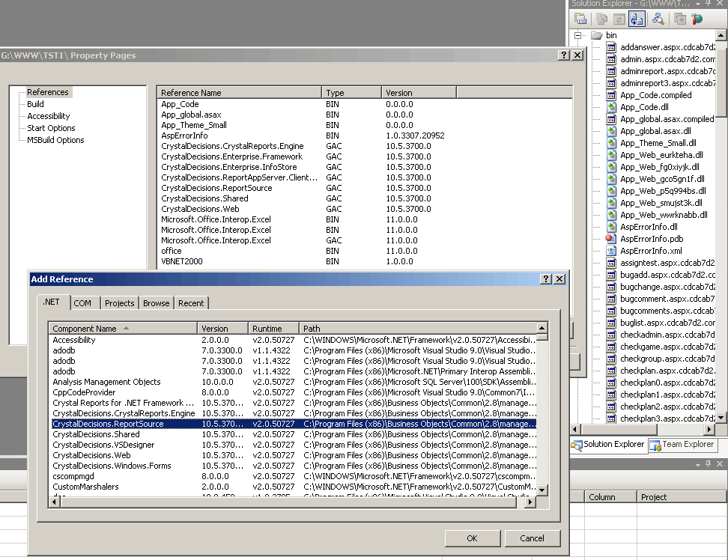Click the Add Reference list scroll-up arrow
728x560 pixels.
542,328
